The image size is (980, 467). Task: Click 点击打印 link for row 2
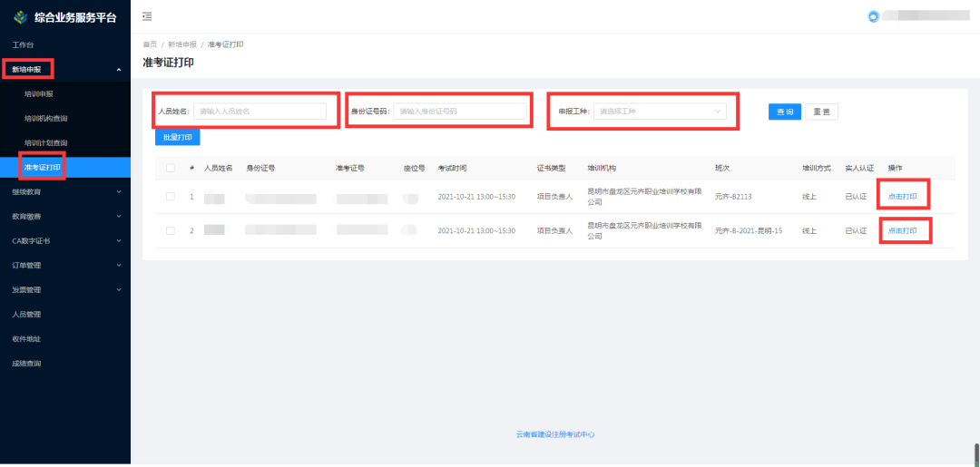902,231
